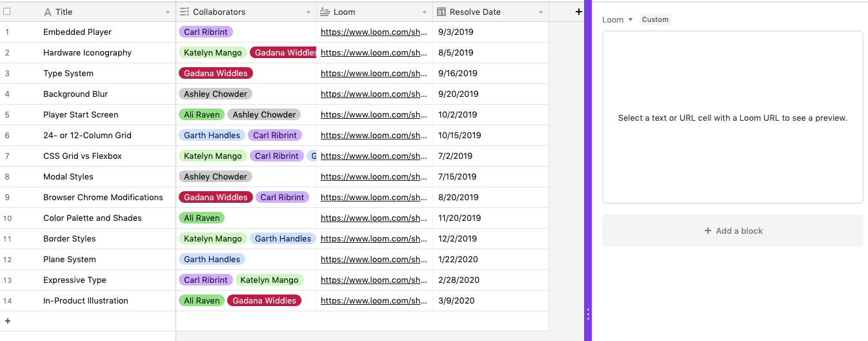
Task: Add a new field with plus icon
Action: [x=578, y=12]
